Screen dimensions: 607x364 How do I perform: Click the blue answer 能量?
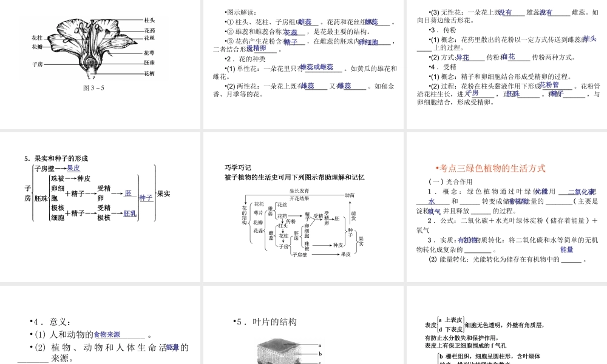tap(567, 249)
